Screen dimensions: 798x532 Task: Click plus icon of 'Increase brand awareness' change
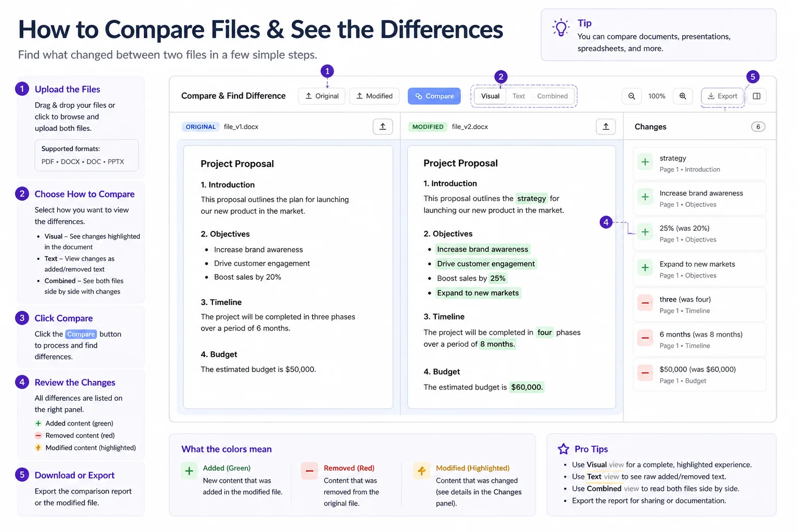645,197
